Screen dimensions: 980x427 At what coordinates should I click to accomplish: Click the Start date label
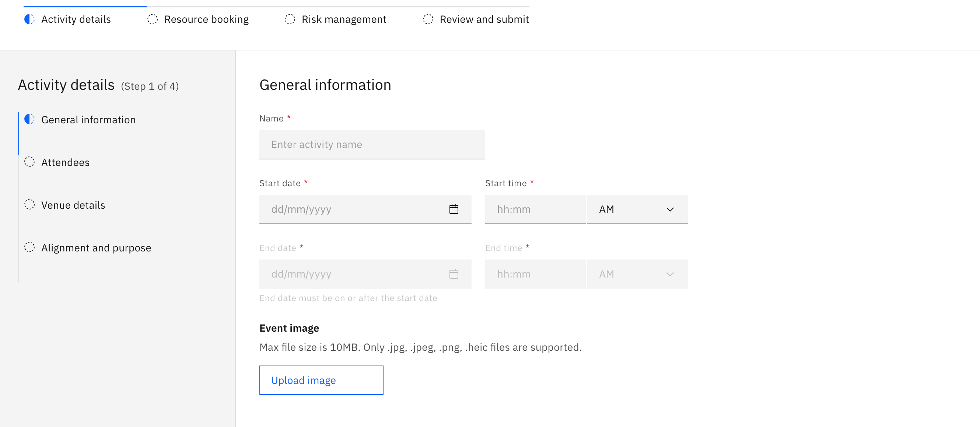280,183
